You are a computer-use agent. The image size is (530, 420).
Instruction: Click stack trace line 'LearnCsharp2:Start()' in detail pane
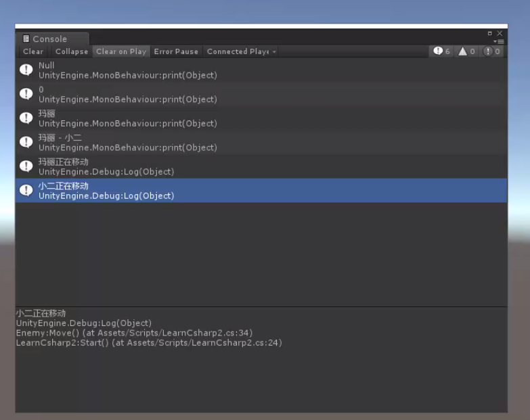pos(149,343)
